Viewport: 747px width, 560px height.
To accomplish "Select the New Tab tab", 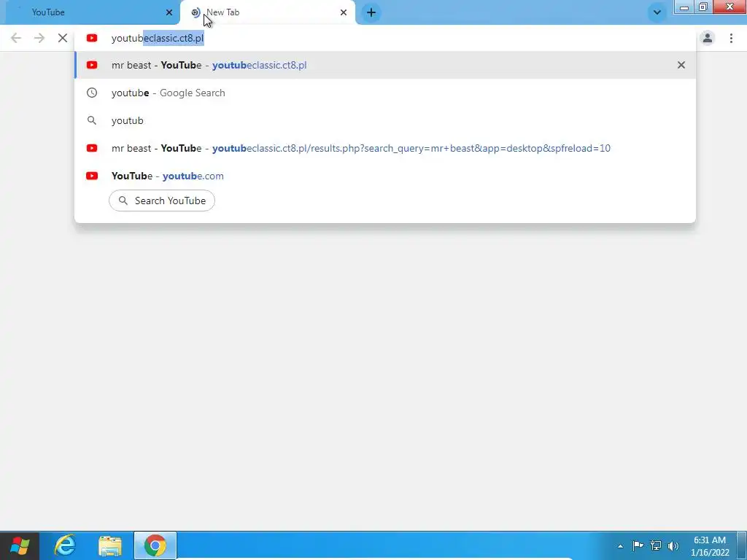I will click(x=267, y=12).
